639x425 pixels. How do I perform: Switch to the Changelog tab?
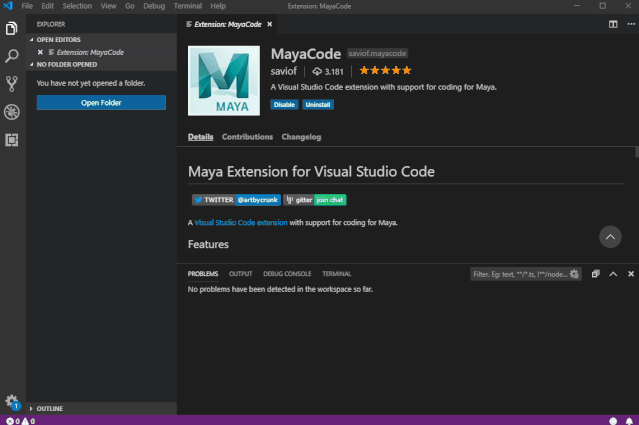(x=301, y=137)
